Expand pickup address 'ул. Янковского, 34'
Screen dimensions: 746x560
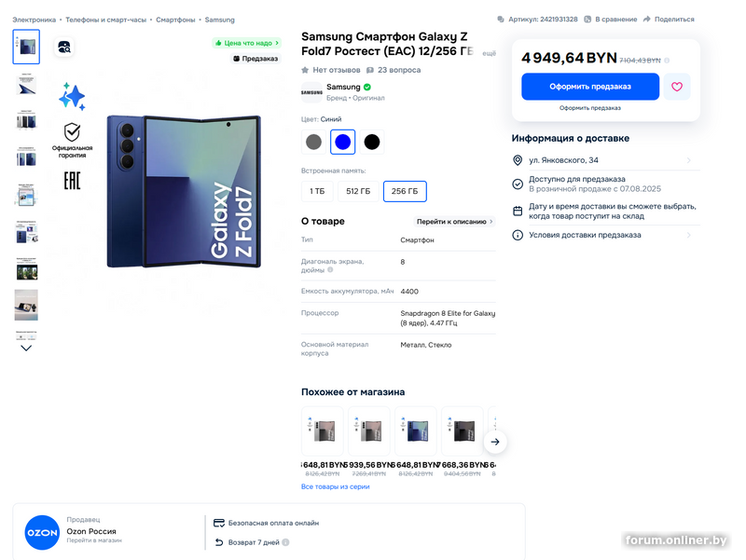[x=688, y=160]
